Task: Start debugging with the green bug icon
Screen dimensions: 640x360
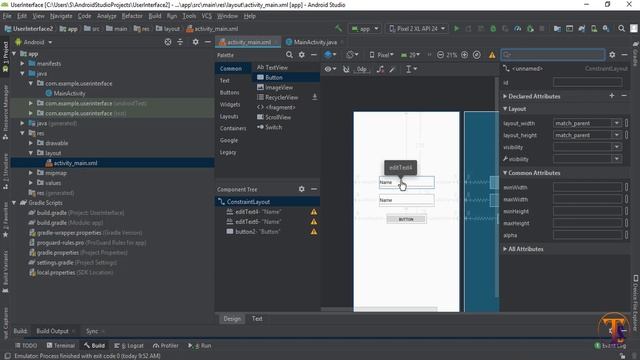Action: pyautogui.click(x=493, y=29)
